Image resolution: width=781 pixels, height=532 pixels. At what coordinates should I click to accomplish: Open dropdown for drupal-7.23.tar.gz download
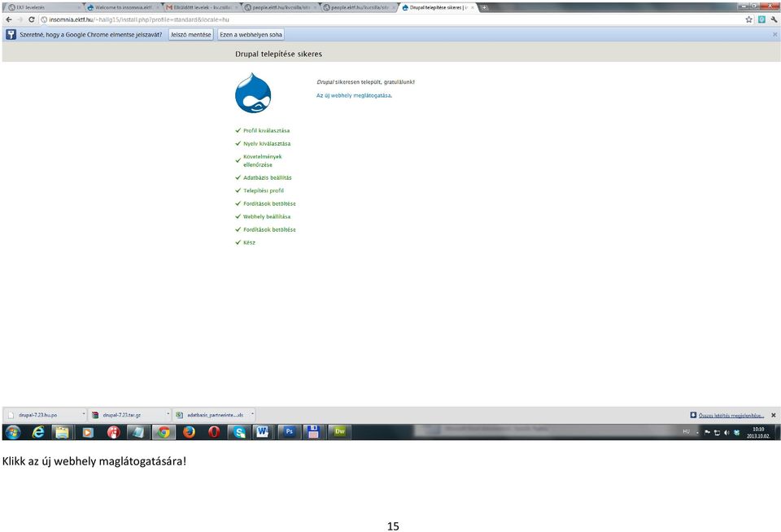click(x=168, y=414)
